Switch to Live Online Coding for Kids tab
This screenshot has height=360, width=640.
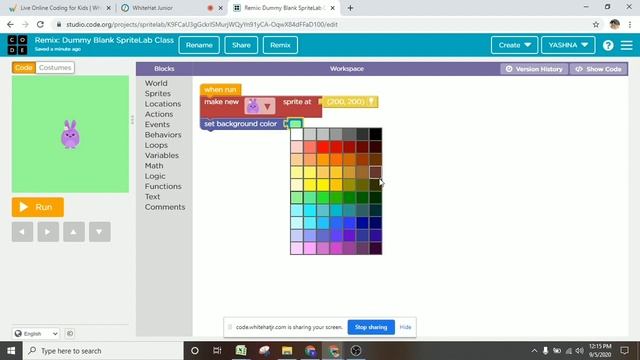60,8
